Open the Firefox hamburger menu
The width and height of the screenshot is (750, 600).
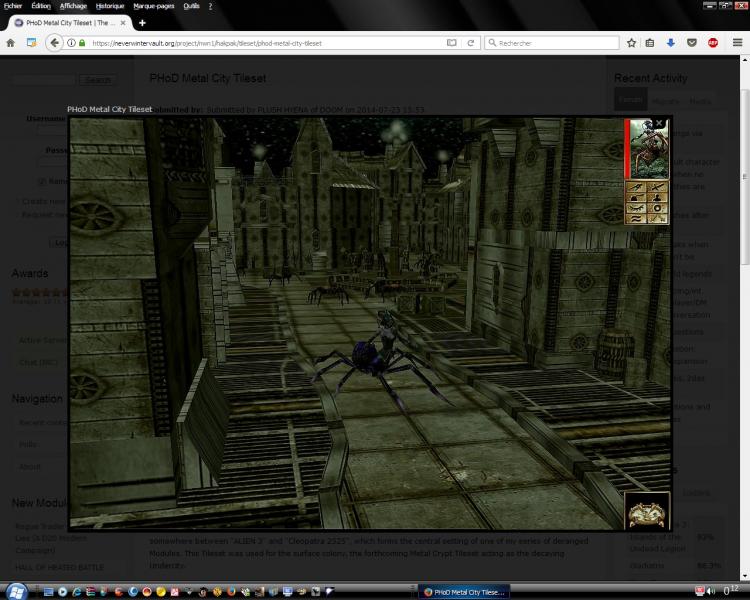pyautogui.click(x=737, y=43)
